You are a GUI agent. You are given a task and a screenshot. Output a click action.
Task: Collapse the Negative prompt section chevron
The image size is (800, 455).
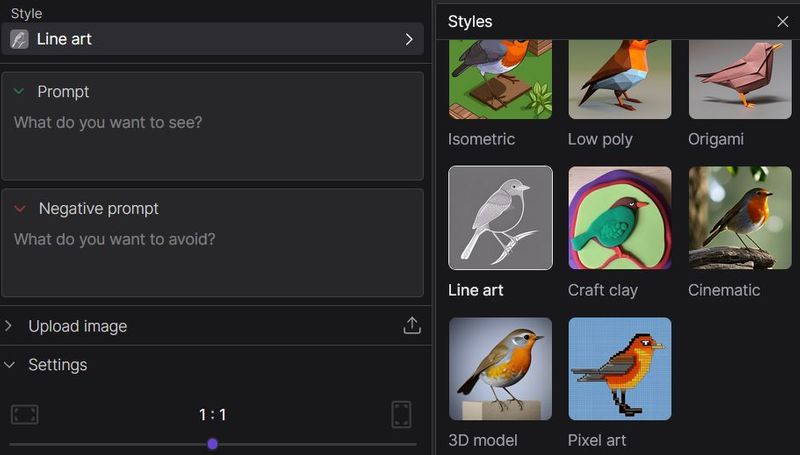coord(19,208)
